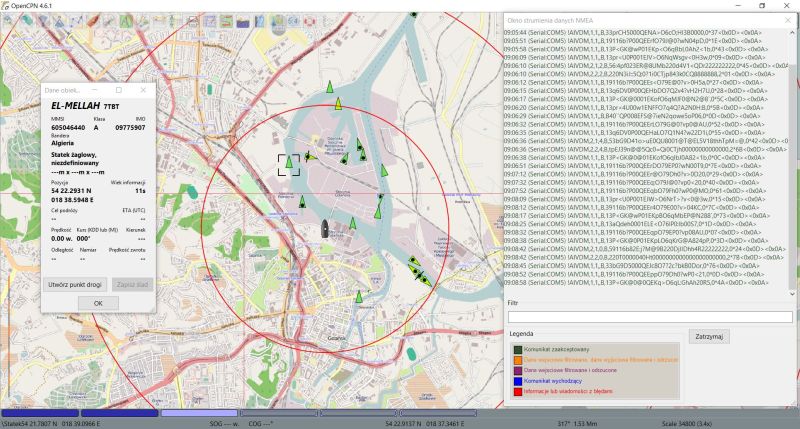The height and width of the screenshot is (429, 800).
Task: Toggle Auto Follow red ship icon
Action: click(x=93, y=21)
